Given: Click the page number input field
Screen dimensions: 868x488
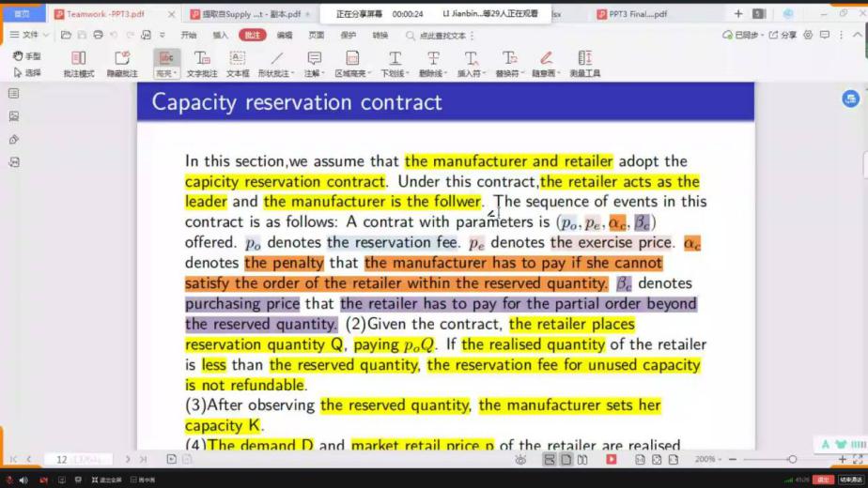Looking at the screenshot, I should point(70,459).
